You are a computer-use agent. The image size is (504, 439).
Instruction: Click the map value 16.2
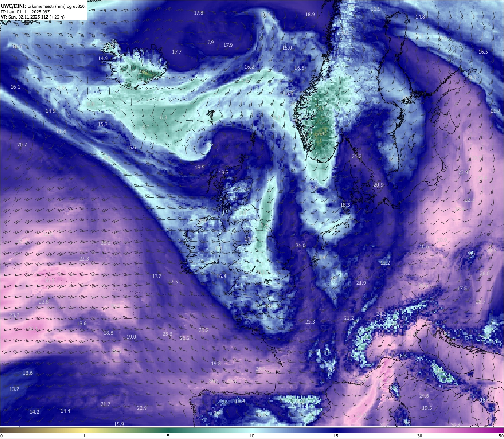tap(249, 67)
